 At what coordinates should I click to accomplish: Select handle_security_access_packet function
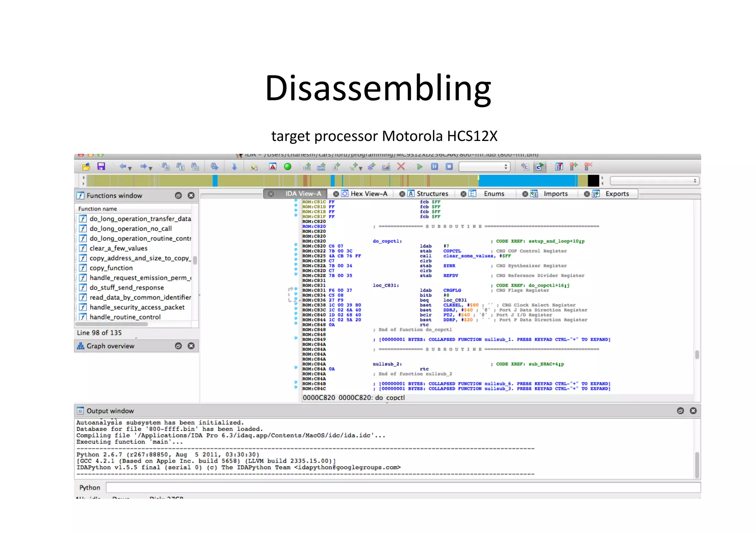coord(137,307)
